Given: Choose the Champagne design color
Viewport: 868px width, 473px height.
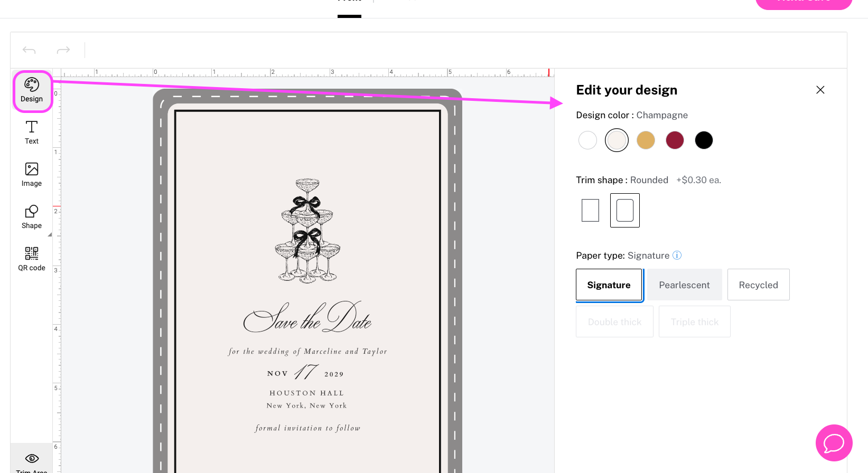Looking at the screenshot, I should click(x=617, y=140).
